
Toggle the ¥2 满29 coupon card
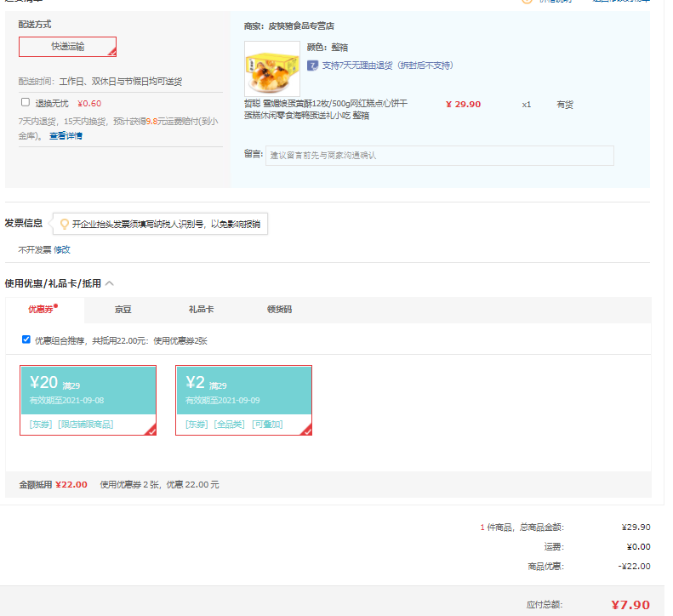click(244, 400)
